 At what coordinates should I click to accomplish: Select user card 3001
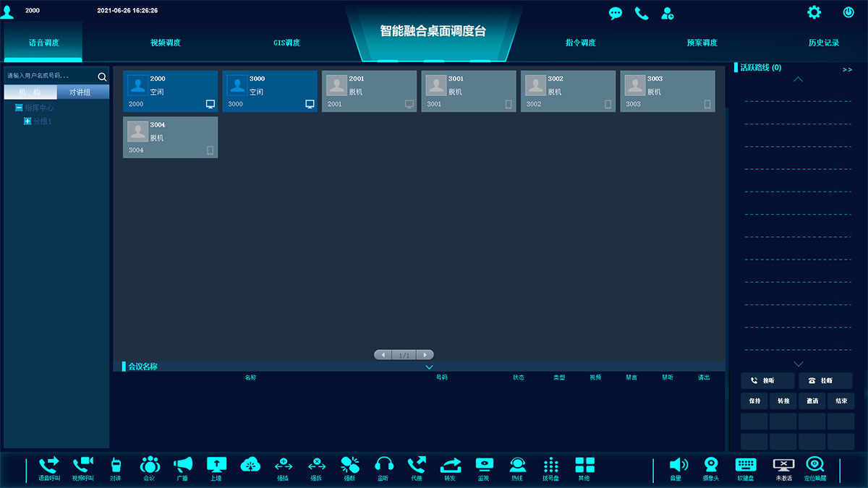[x=468, y=91]
